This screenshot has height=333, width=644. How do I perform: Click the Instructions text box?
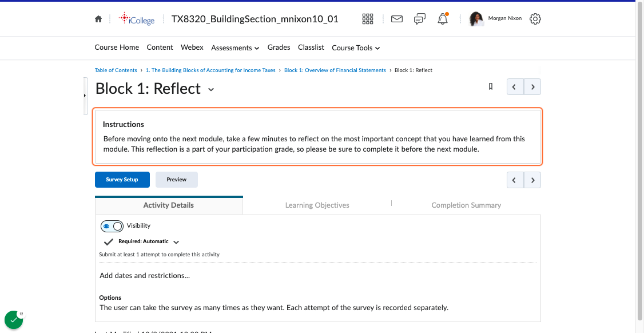318,137
